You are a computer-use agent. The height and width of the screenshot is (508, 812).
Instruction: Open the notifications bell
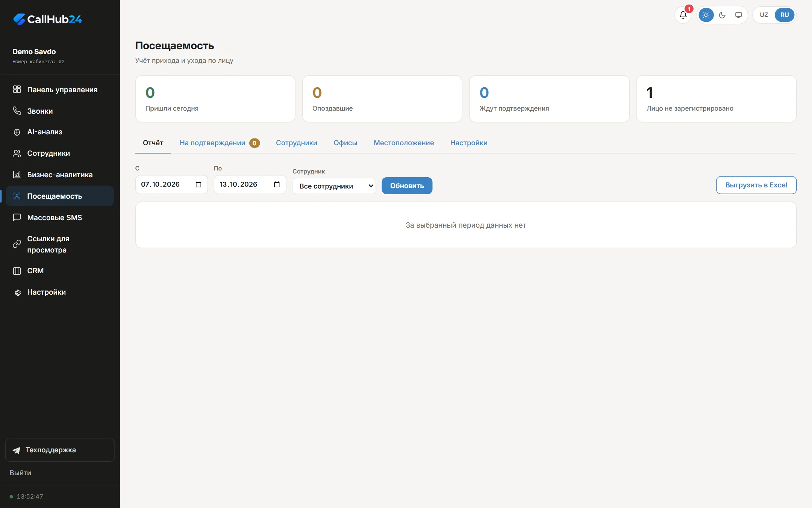pyautogui.click(x=683, y=15)
